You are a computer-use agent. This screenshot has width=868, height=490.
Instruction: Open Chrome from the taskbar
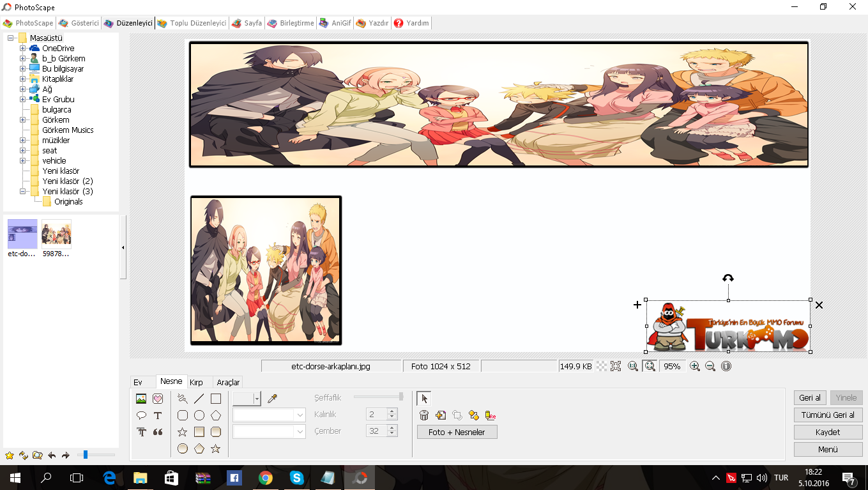tap(266, 477)
